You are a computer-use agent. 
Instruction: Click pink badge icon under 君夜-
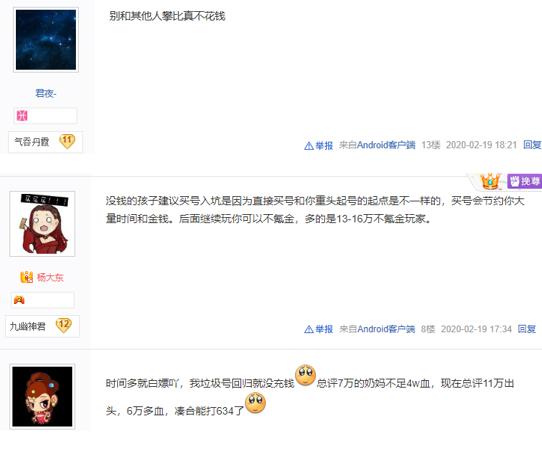tap(22, 115)
